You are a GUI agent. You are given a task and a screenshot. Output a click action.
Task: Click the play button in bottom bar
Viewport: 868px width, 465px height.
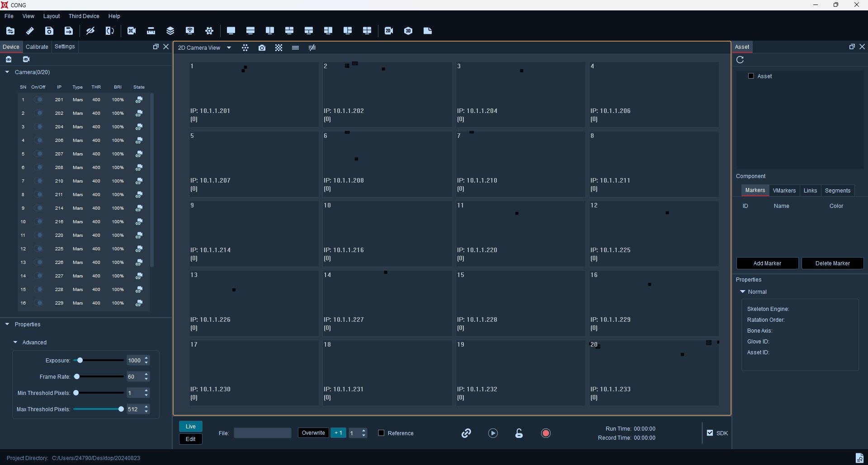tap(493, 433)
